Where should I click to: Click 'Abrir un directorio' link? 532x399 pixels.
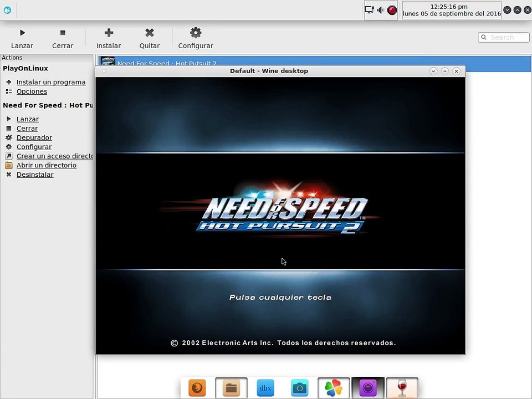(x=47, y=165)
